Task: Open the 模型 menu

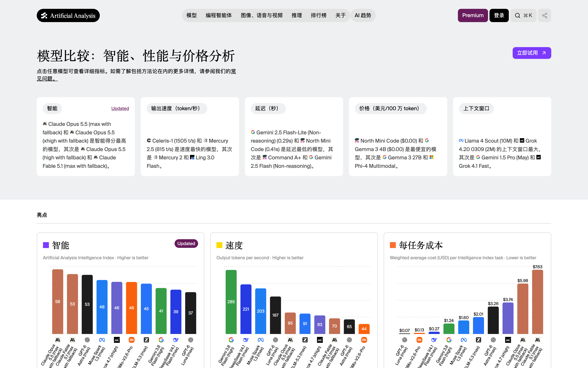Action: (191, 15)
